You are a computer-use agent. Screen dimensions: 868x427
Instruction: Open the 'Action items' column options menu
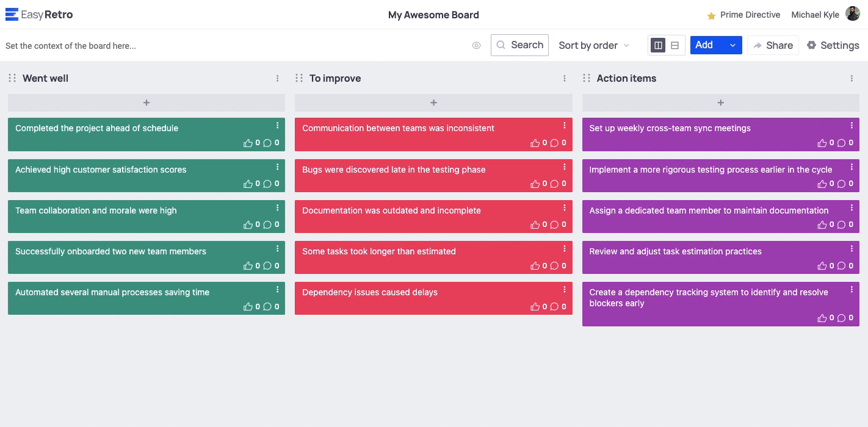pos(852,79)
